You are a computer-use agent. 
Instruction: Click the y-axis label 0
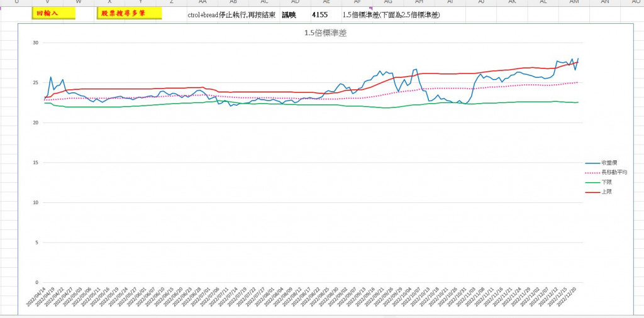point(36,282)
